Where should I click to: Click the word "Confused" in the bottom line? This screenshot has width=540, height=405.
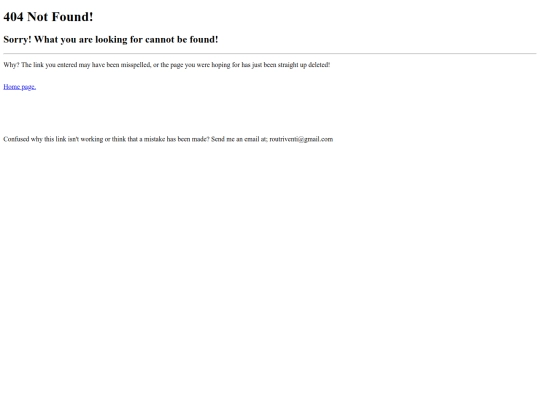click(x=16, y=139)
